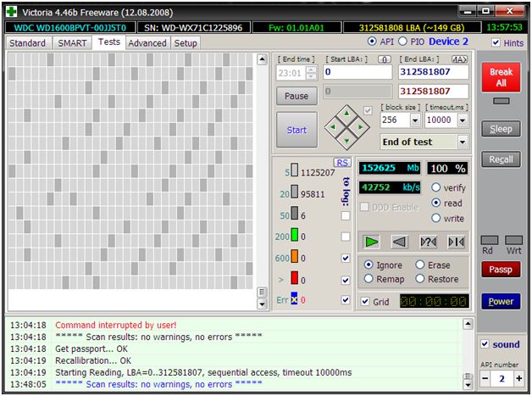Viewport: 532px width, 396px height.
Task: Click the Rd indicator lamp
Action: point(490,241)
